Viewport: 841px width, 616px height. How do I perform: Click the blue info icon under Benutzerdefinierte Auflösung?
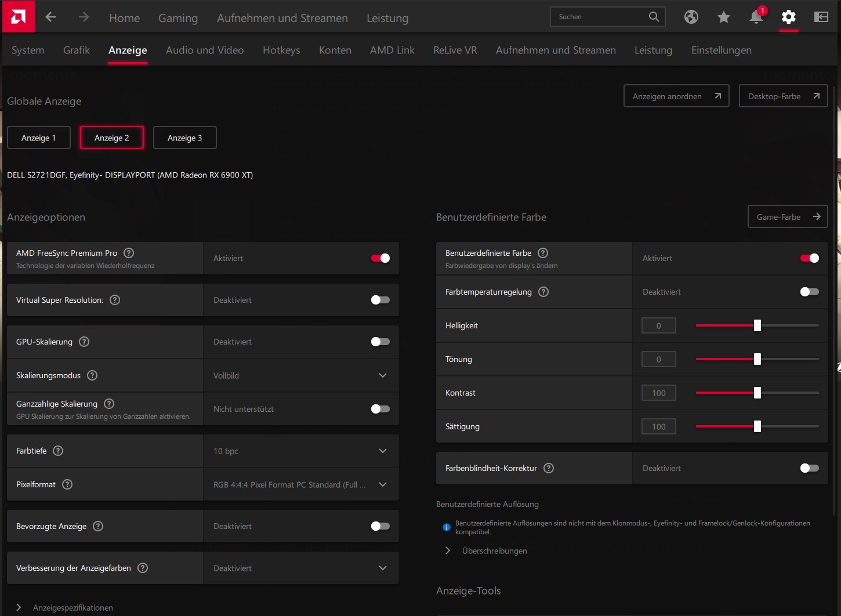pyautogui.click(x=447, y=527)
